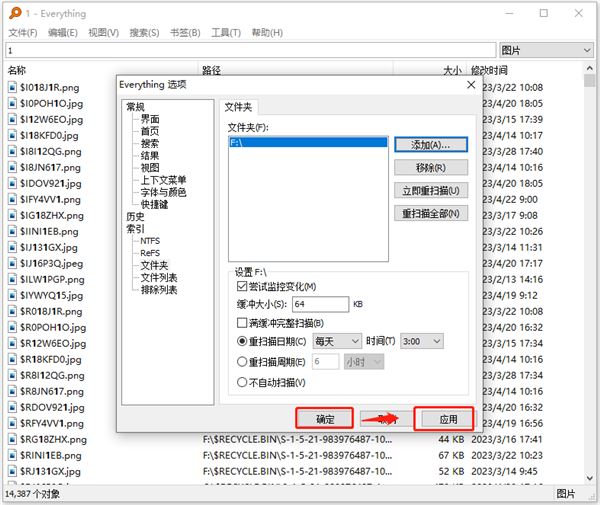This screenshot has width=600, height=505.
Task: Click icon beside $IDOV921.jpg
Action: click(13, 184)
